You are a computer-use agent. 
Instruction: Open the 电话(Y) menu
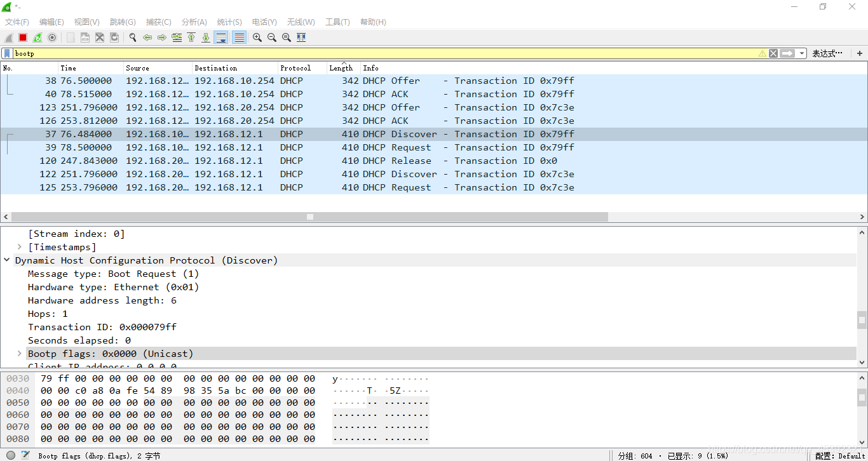tap(264, 22)
